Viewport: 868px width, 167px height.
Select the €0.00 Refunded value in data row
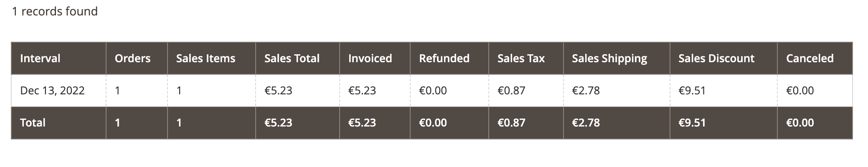pos(433,91)
